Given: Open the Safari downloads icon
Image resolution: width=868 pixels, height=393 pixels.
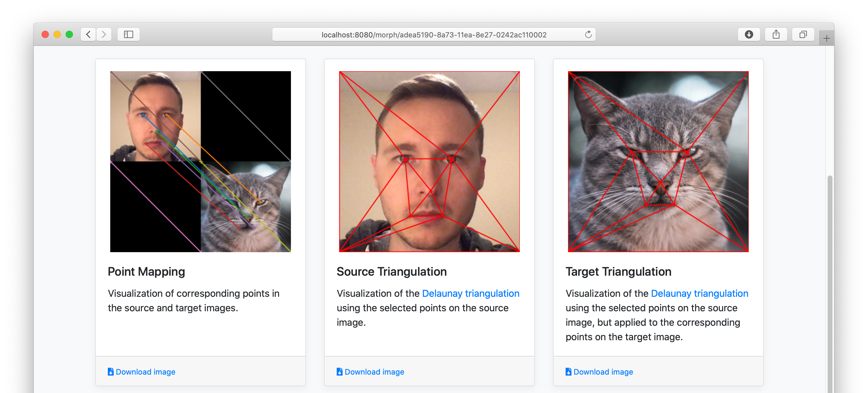Looking at the screenshot, I should pos(749,34).
